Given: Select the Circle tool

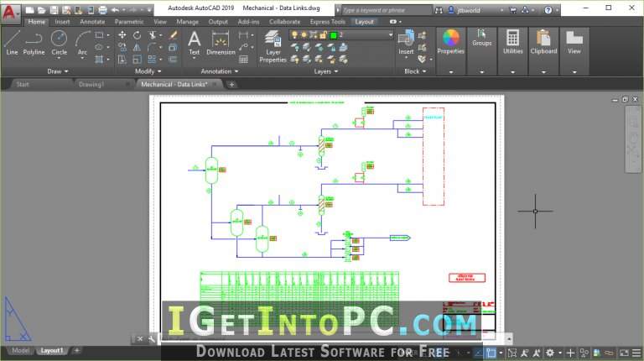Looking at the screenshot, I should click(x=59, y=42).
